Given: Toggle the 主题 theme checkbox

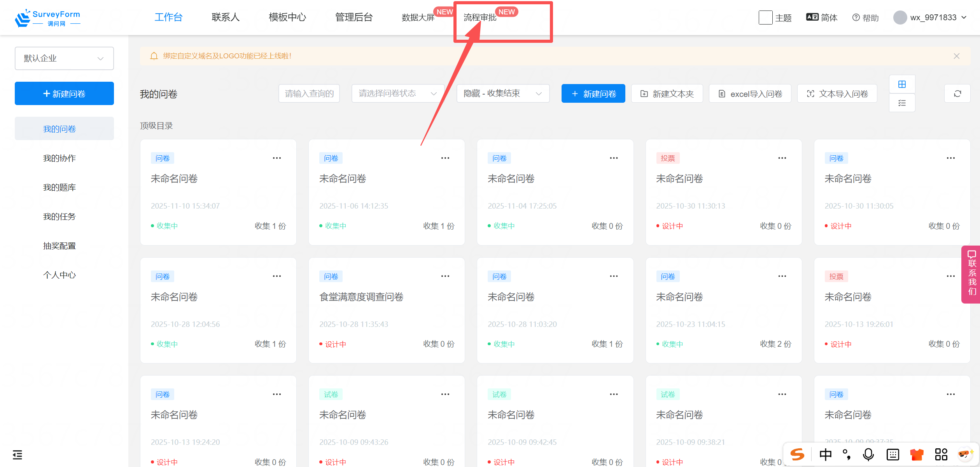Looking at the screenshot, I should click(765, 18).
